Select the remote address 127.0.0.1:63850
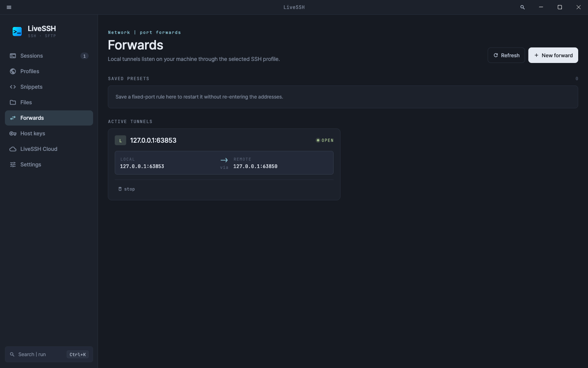This screenshot has height=368, width=588. [x=255, y=166]
